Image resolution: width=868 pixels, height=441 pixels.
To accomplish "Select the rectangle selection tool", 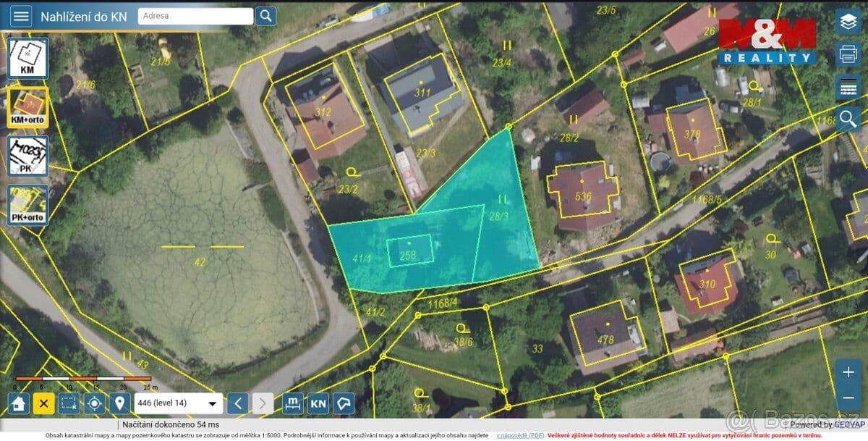I will 67,403.
